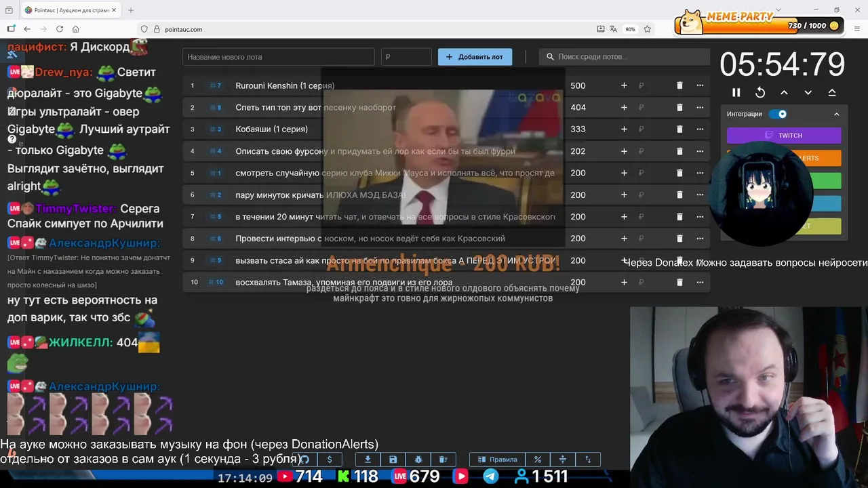Add money to lot with amount 404
The width and height of the screenshot is (868, 488).
coord(624,107)
